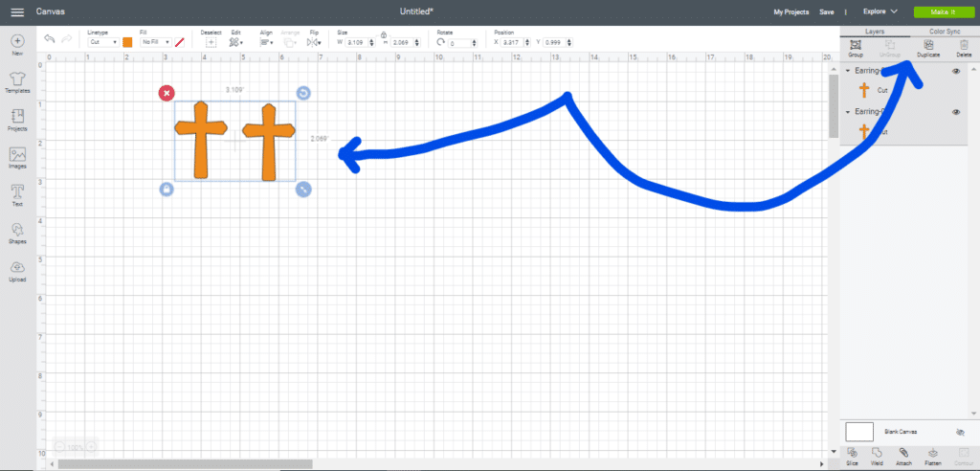Click the orange linetype color swatch
Viewport: 980px width, 471px height.
[127, 42]
